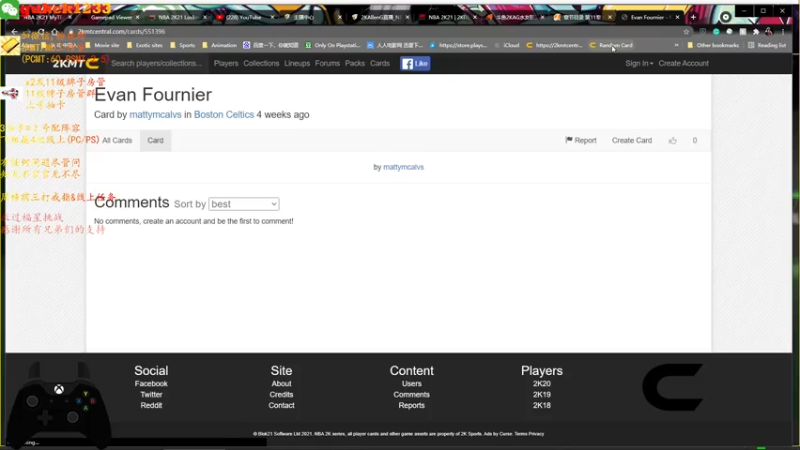Open the 2K20 players footer link

pos(542,384)
